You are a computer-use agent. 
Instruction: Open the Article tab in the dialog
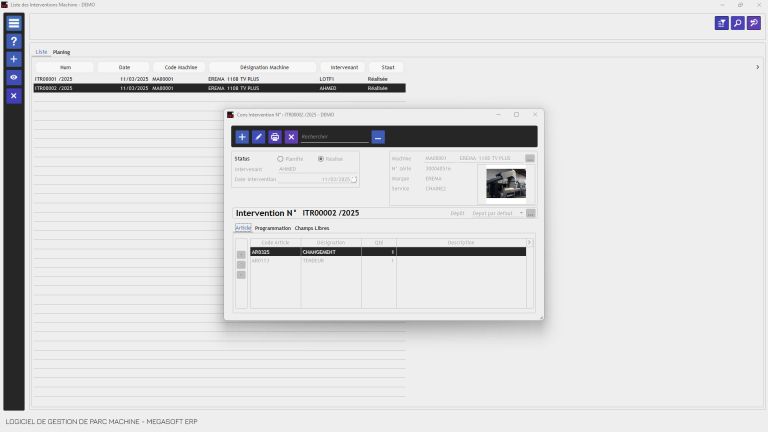click(x=243, y=228)
